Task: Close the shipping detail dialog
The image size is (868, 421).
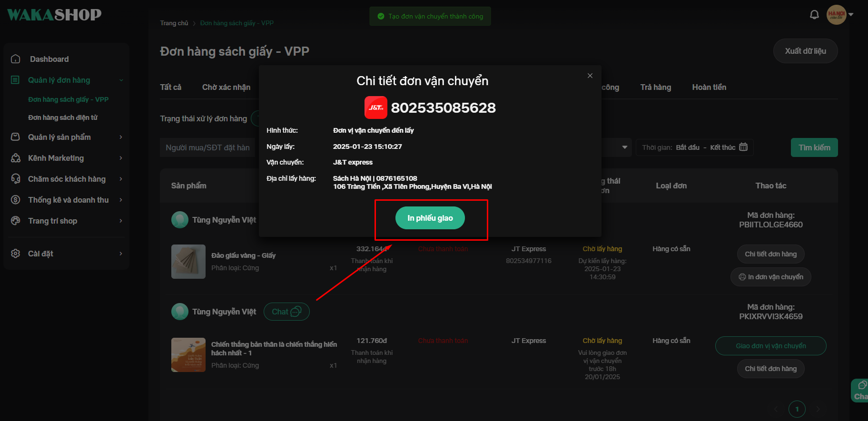Action: 590,76
